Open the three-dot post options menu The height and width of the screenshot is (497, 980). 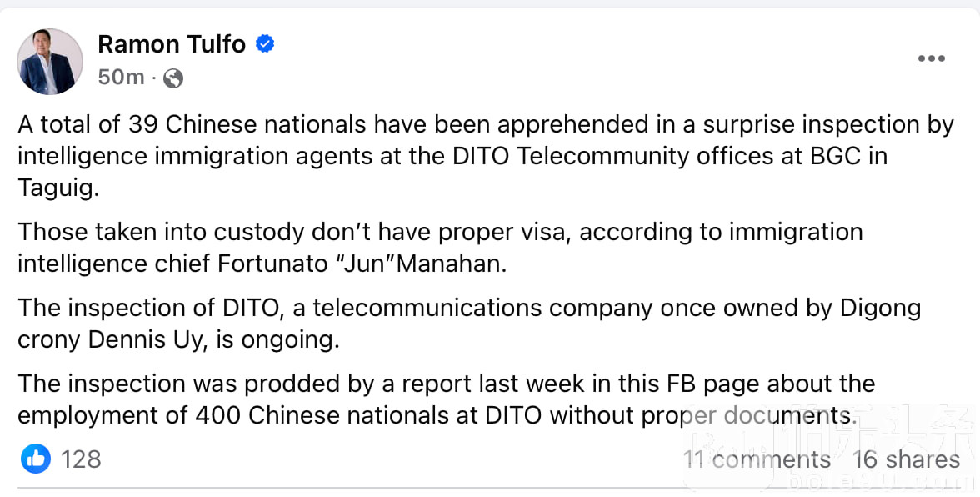(931, 58)
